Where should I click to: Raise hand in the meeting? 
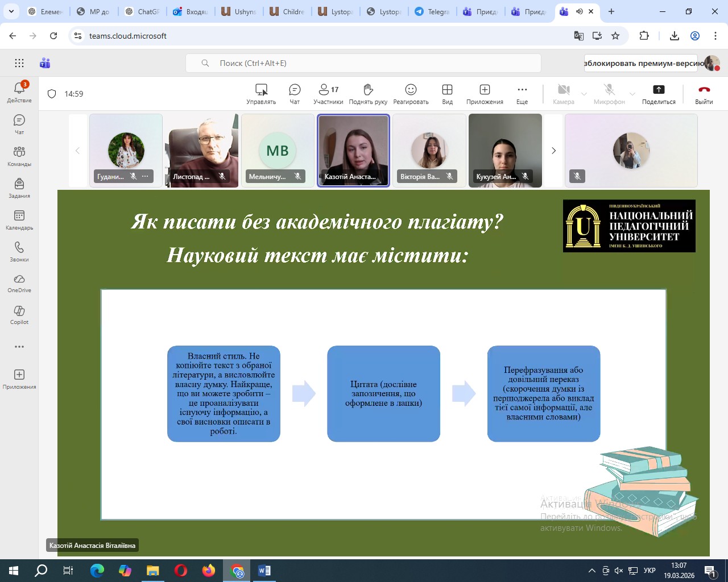pos(368,94)
